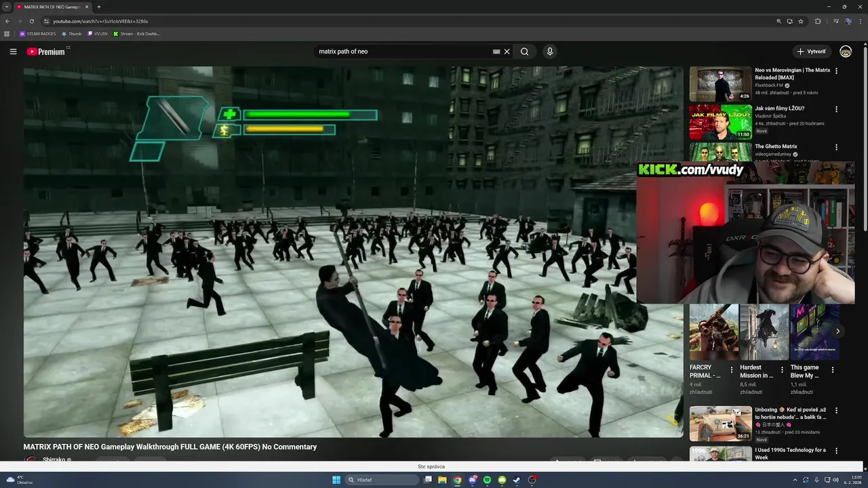Open options for Neo vs Merovingian video
This screenshot has height=488, width=868.
(x=836, y=70)
